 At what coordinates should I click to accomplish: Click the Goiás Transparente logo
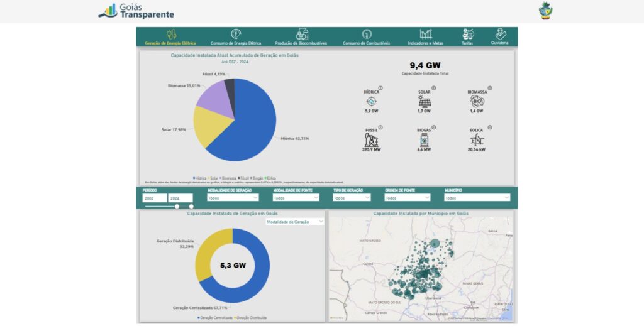point(136,11)
